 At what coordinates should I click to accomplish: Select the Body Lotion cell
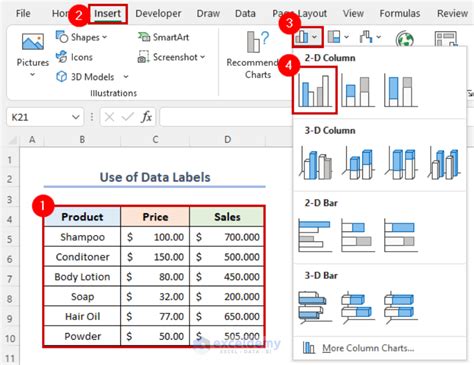82,277
